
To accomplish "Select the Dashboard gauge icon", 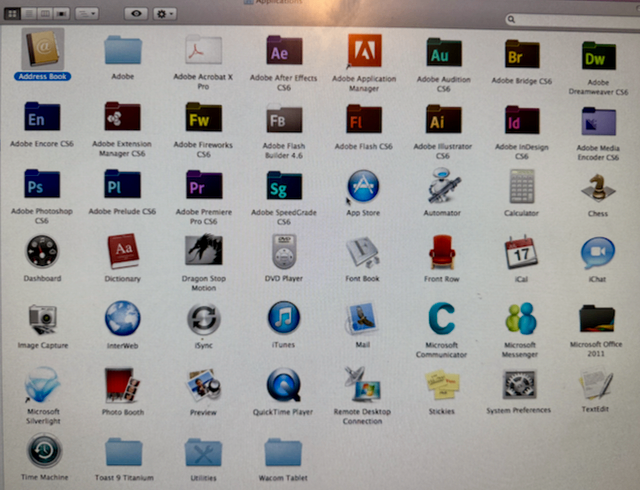I will point(42,252).
